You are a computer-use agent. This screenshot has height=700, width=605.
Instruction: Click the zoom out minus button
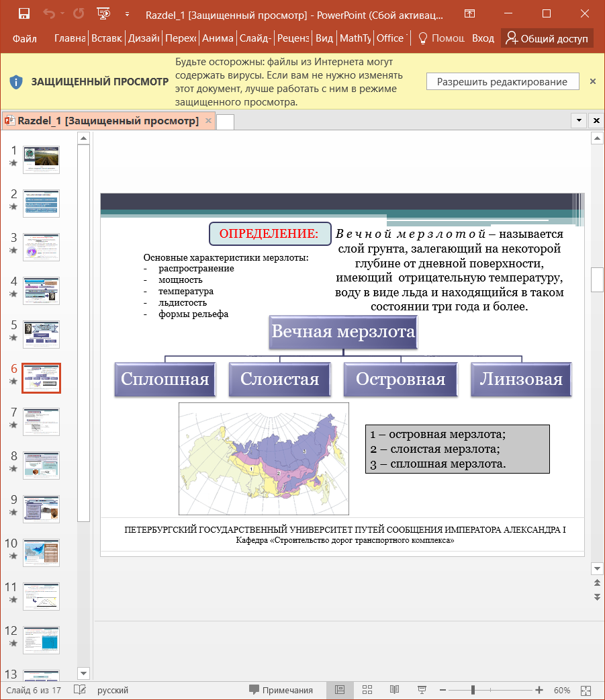point(443,690)
